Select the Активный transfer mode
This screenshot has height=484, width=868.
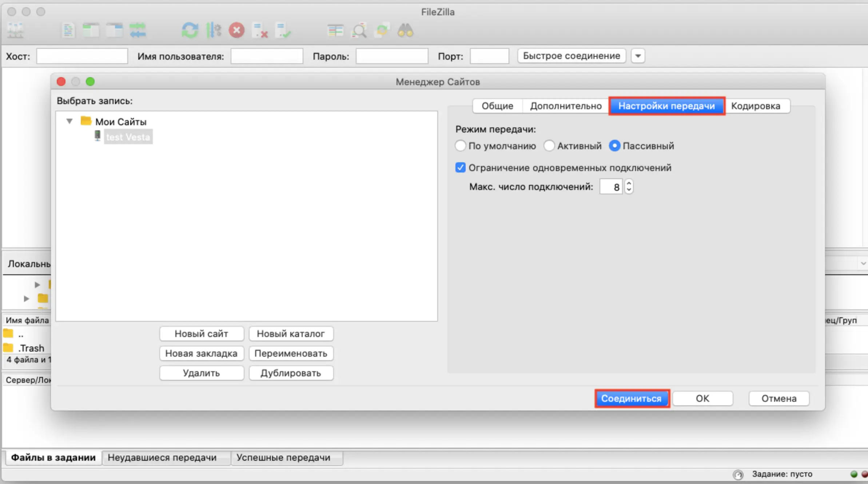[x=549, y=146]
